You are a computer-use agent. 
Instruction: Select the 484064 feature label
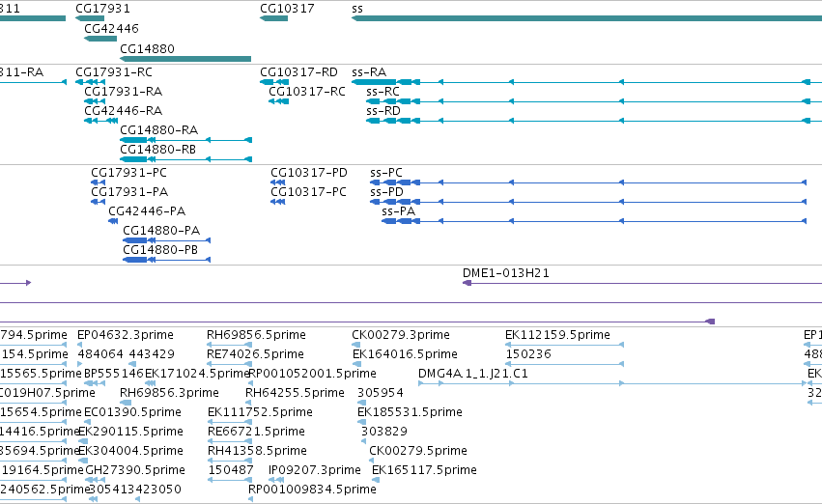(100, 354)
